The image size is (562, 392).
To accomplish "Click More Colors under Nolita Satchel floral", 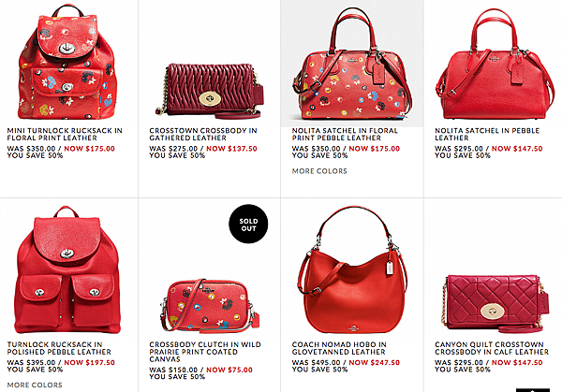I will point(319,171).
